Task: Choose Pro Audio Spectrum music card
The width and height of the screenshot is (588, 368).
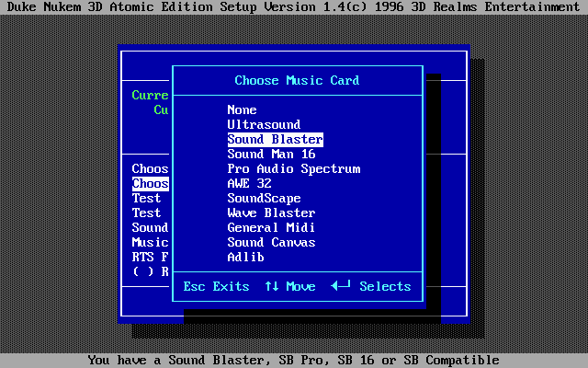Action: pyautogui.click(x=294, y=169)
